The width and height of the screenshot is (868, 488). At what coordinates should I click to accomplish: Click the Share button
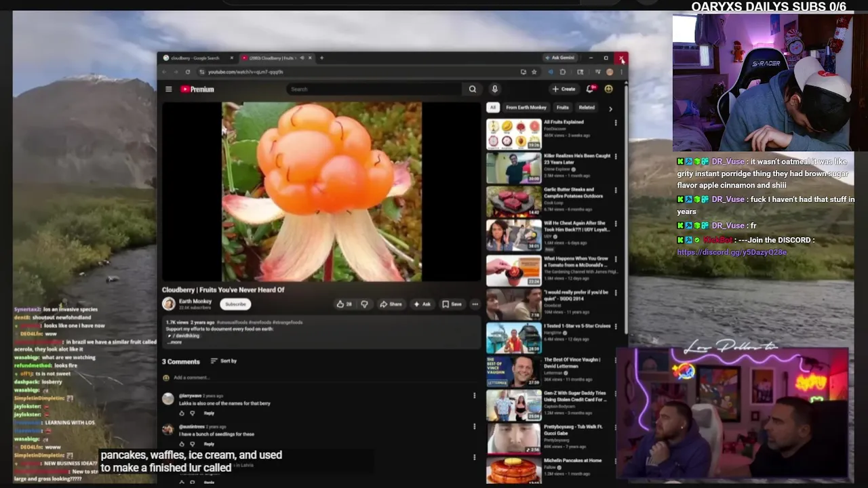coord(391,304)
